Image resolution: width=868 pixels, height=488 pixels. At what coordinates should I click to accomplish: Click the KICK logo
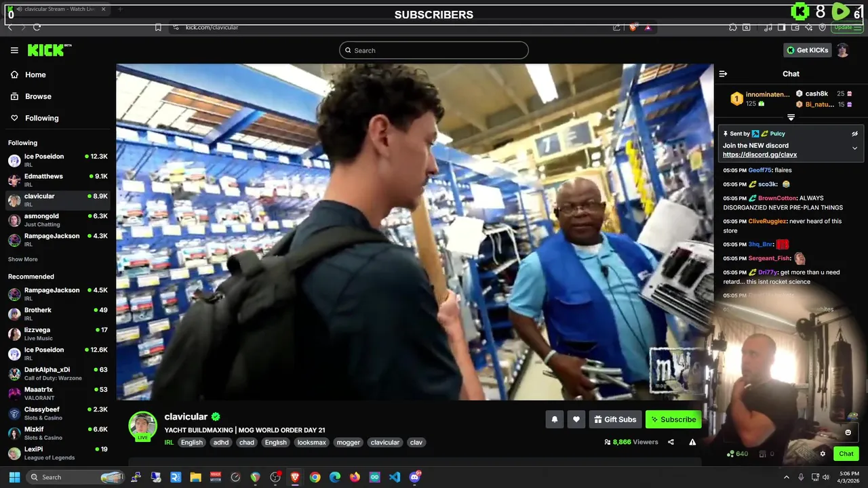pyautogui.click(x=50, y=50)
